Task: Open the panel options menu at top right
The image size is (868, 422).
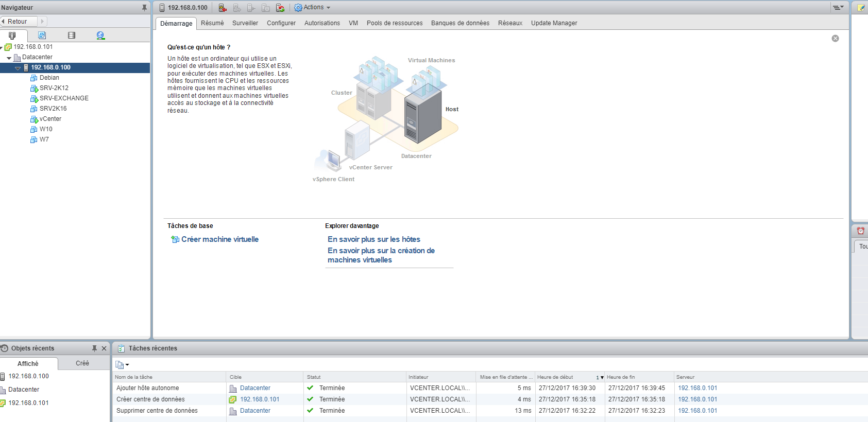Action: tap(838, 8)
